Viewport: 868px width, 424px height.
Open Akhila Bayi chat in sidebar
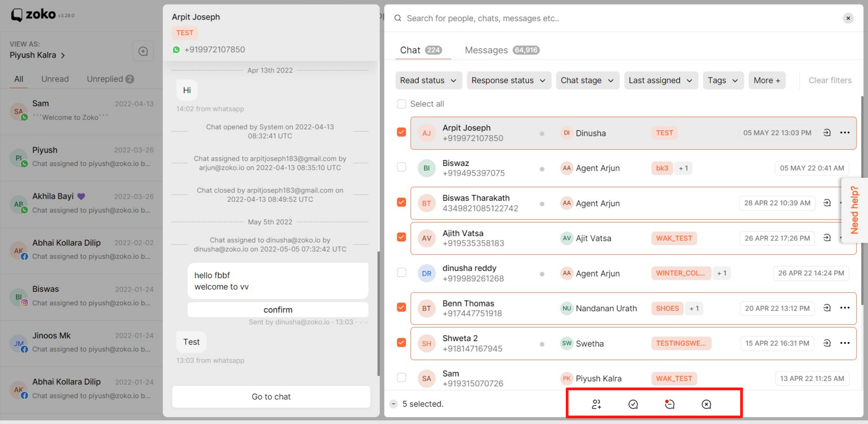(81, 204)
